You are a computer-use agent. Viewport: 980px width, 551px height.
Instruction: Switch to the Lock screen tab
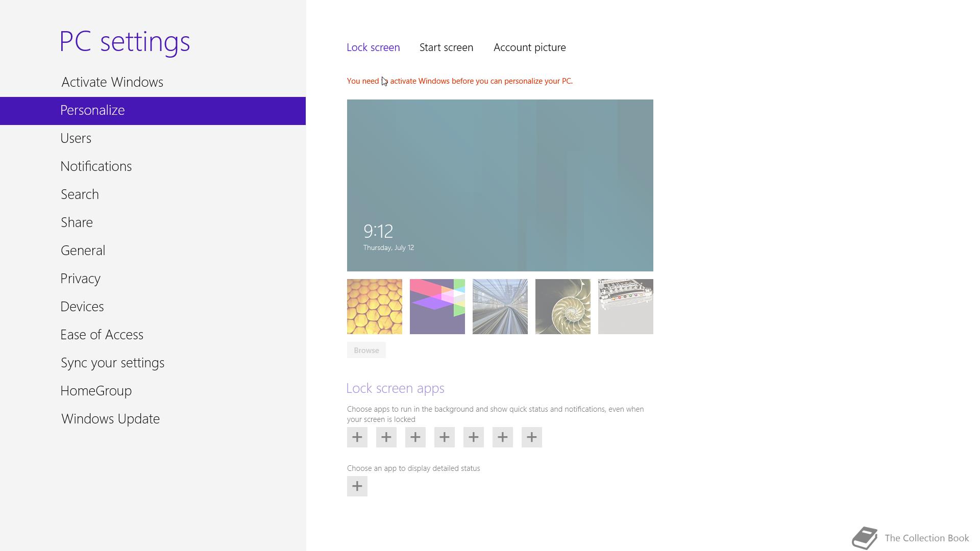373,47
